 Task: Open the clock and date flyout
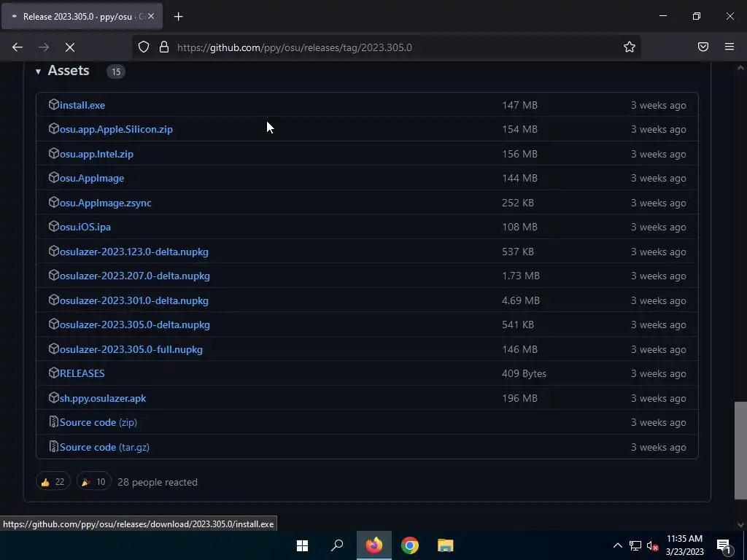684,545
